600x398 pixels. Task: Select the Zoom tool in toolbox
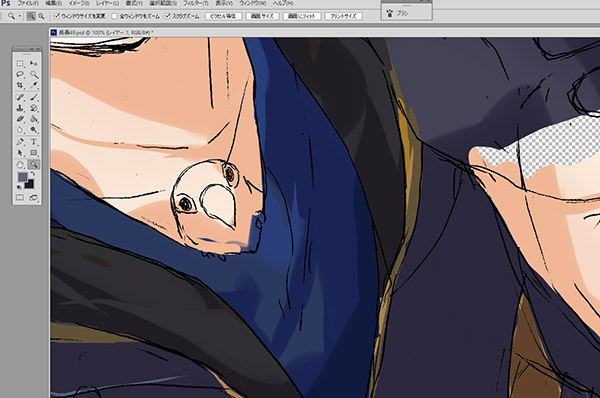pos(34,165)
